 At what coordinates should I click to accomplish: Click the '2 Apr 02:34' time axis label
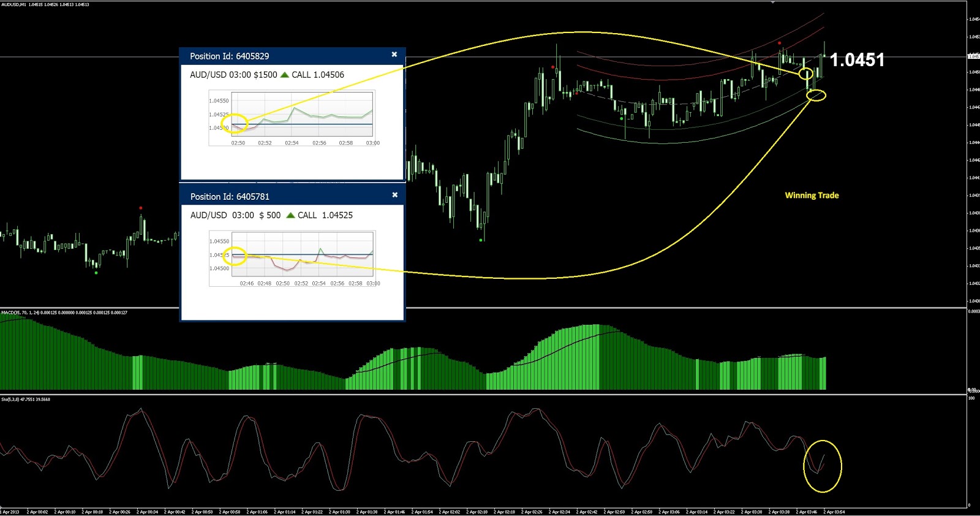coord(559,512)
